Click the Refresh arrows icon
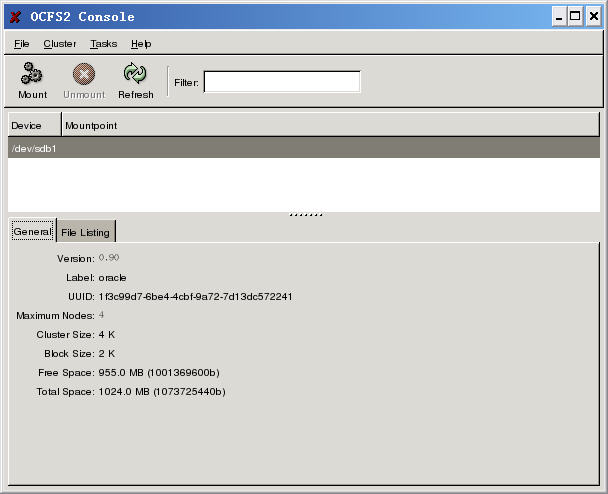The image size is (608, 494). point(135,73)
